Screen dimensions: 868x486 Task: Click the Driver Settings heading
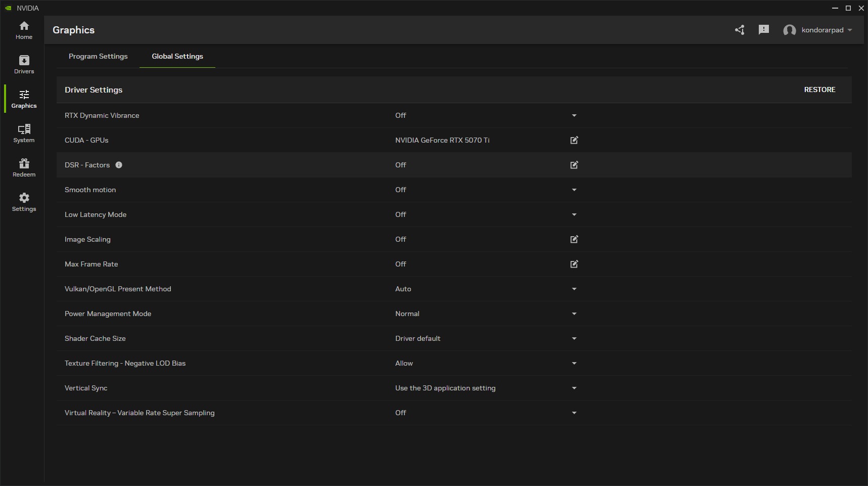pyautogui.click(x=94, y=90)
